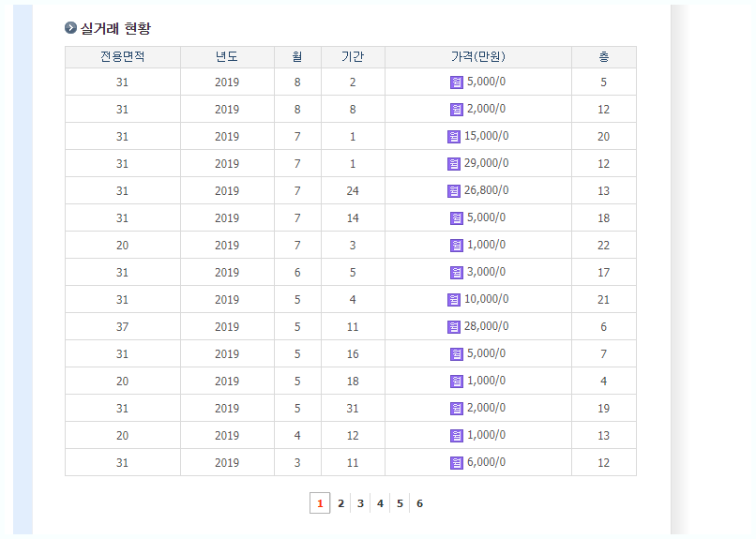Click the floor cell showing 22

point(604,246)
